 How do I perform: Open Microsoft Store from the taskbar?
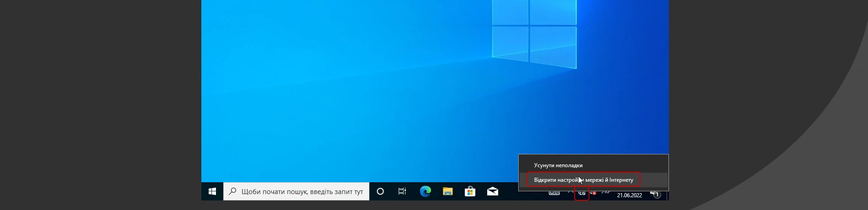click(x=470, y=192)
